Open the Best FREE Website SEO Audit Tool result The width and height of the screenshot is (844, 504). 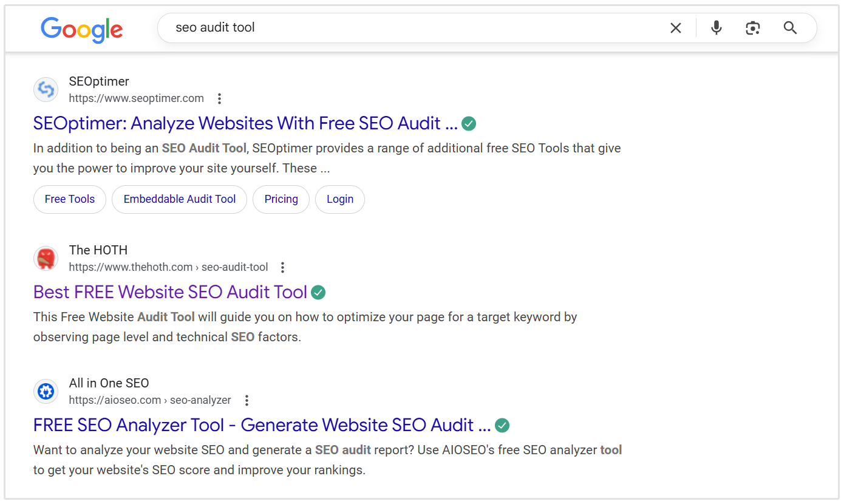[170, 292]
